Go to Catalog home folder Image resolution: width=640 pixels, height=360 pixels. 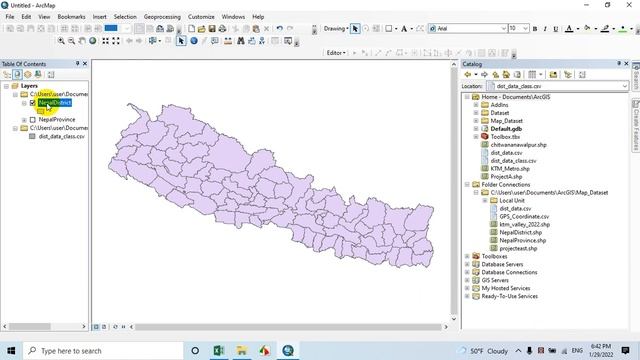[x=506, y=75]
